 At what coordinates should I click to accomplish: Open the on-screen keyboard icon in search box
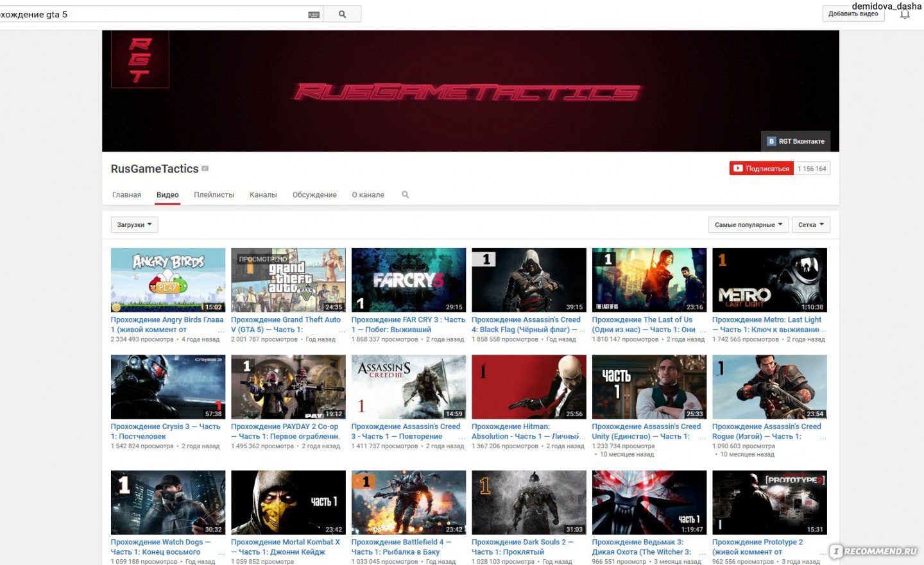tap(314, 15)
